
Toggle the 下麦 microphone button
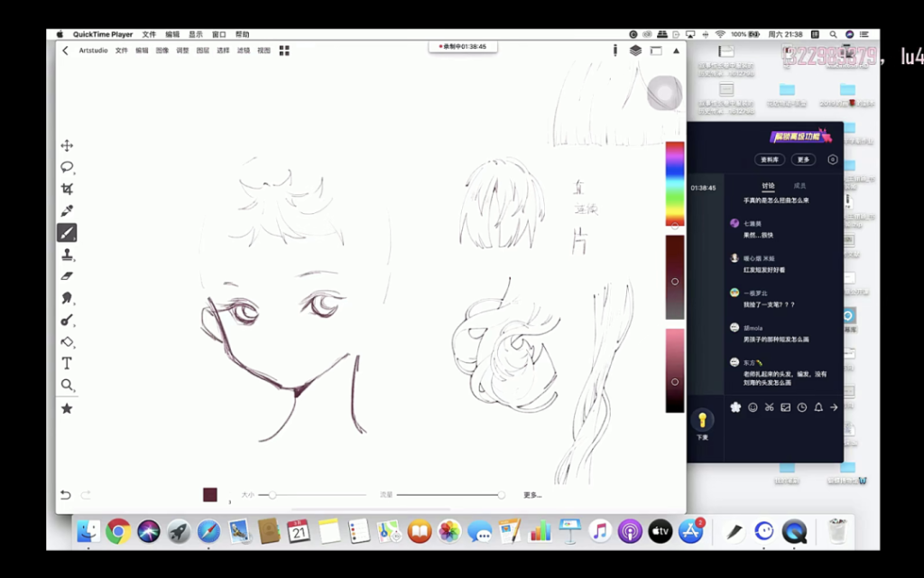coord(703,422)
